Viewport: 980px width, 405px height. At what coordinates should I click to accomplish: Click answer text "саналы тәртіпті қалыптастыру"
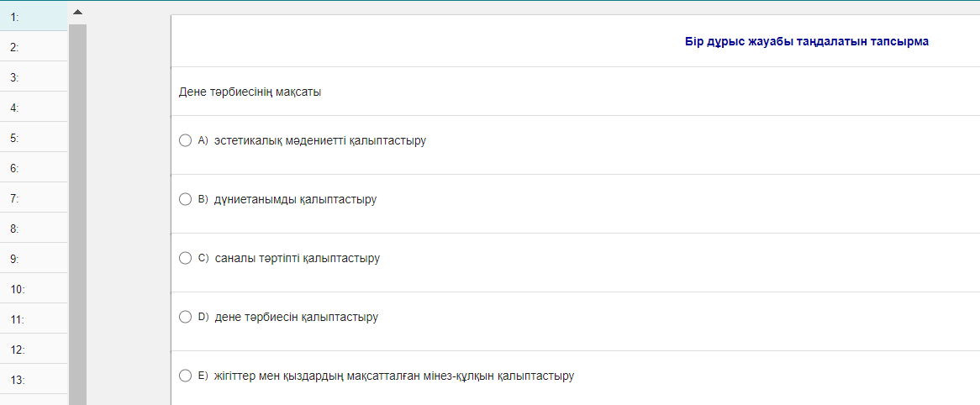point(297,258)
